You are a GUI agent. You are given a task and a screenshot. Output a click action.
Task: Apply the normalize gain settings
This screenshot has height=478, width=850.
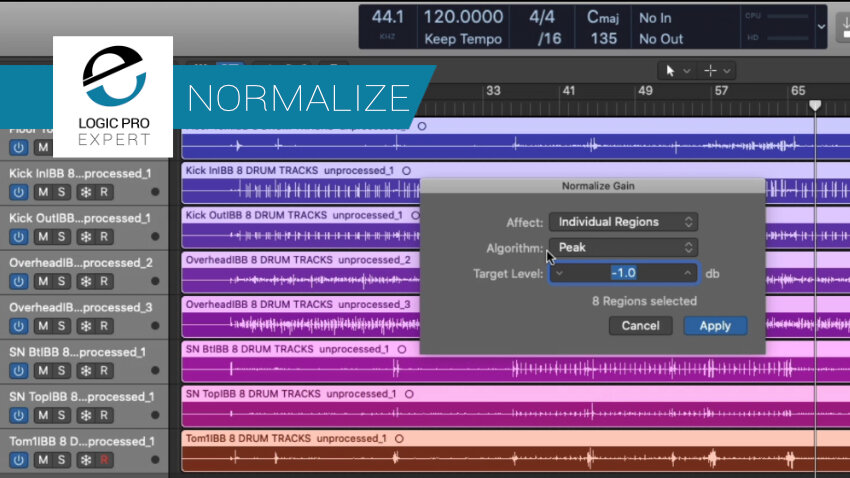pos(715,326)
